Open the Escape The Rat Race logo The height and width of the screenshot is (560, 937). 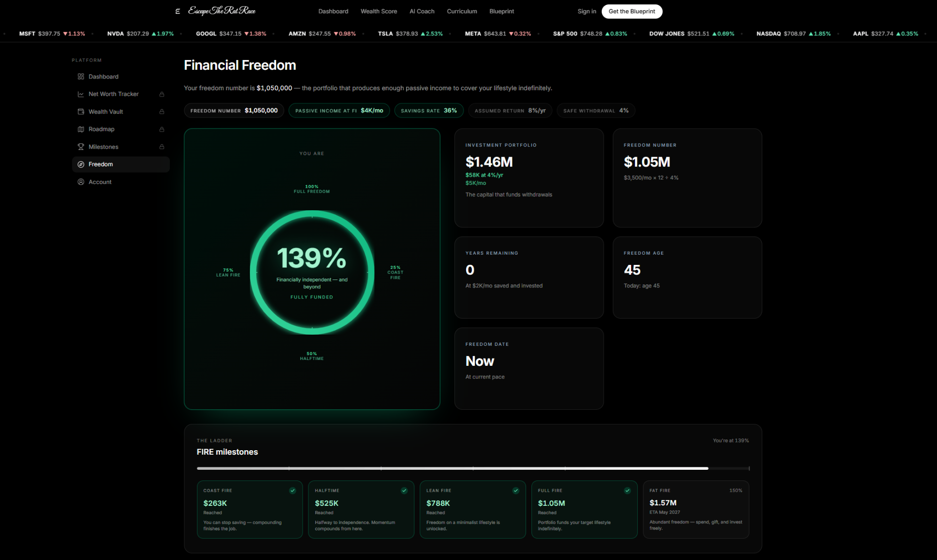tap(222, 11)
